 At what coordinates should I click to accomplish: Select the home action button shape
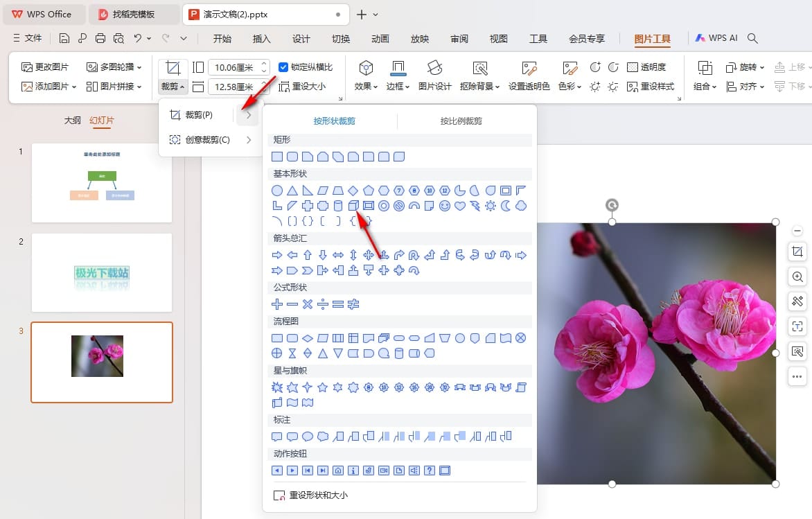click(337, 470)
